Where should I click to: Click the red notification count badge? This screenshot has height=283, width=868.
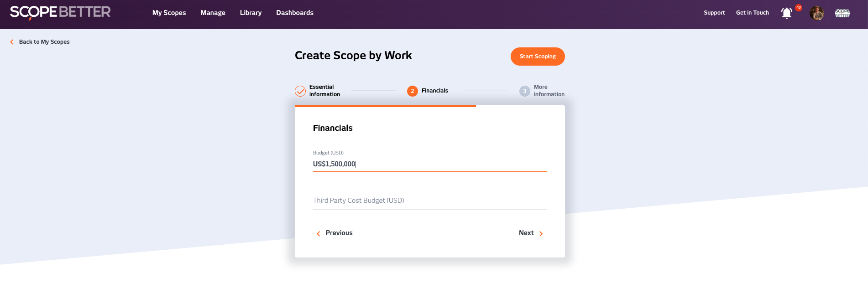tap(799, 8)
